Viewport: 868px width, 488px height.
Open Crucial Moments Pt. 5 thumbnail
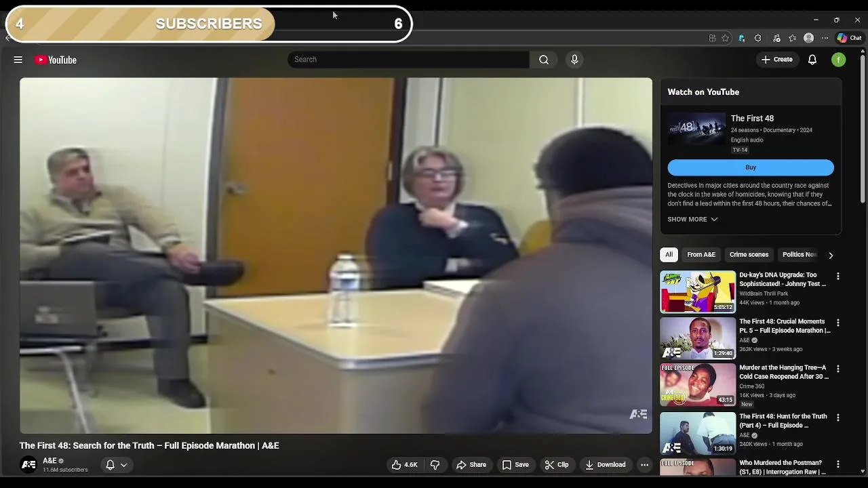[698, 338]
